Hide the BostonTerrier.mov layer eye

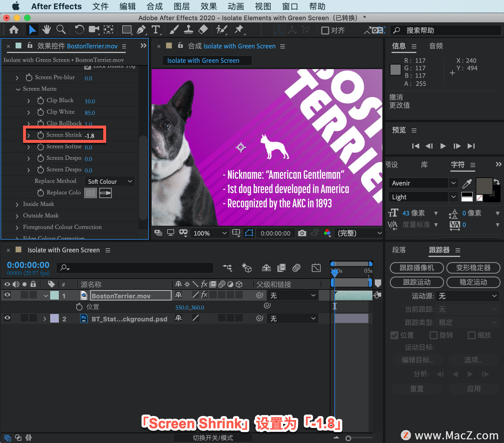click(7, 295)
